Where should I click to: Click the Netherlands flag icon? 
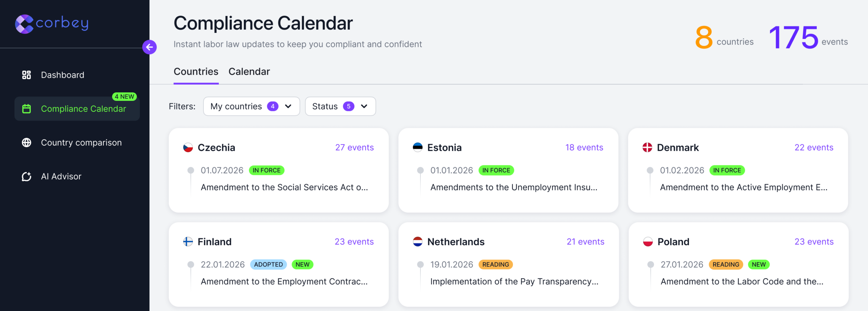418,242
